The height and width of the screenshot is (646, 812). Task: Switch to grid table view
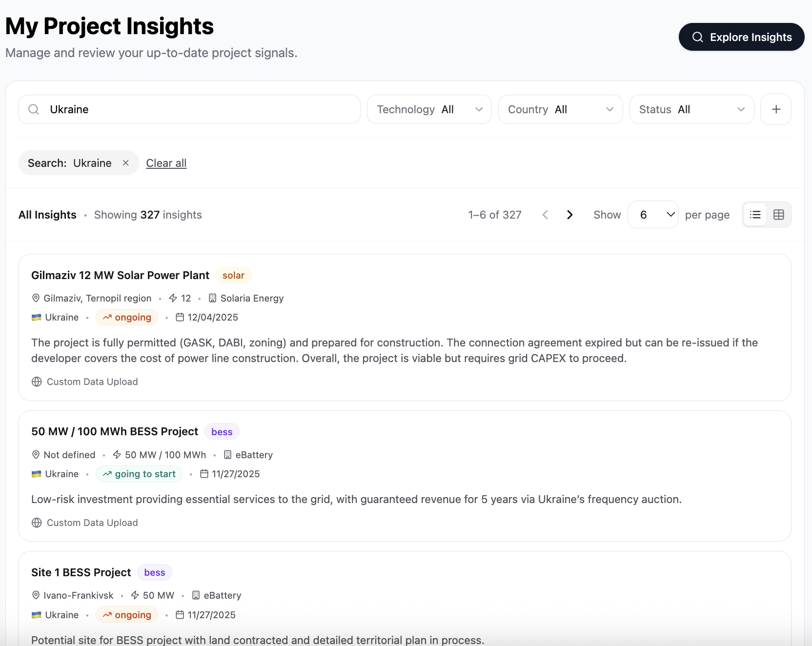pyautogui.click(x=779, y=215)
